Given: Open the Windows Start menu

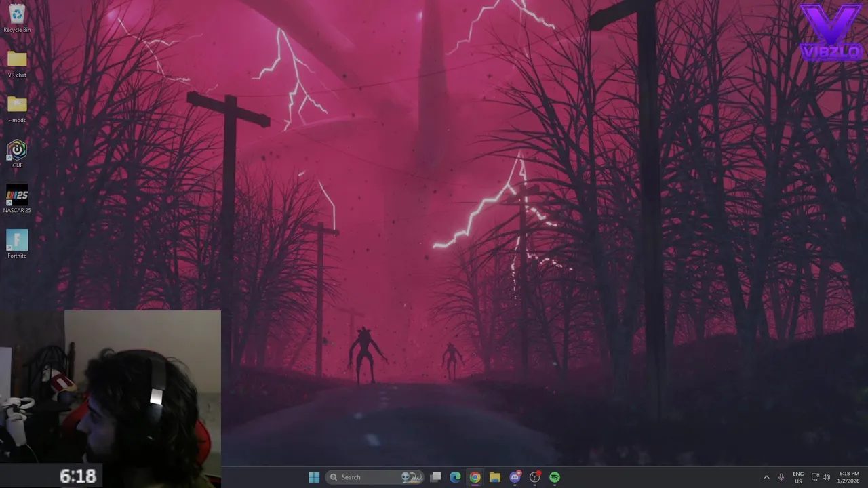Looking at the screenshot, I should [x=314, y=477].
